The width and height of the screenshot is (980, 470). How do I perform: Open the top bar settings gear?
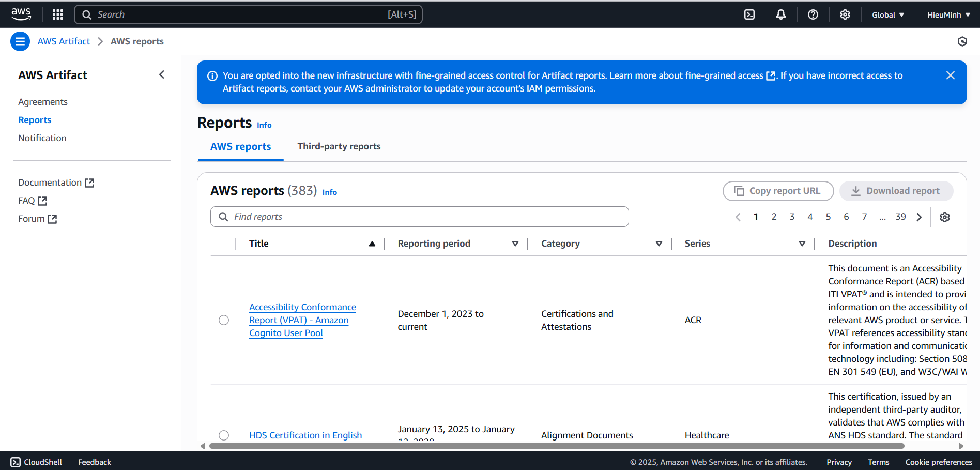click(845, 14)
